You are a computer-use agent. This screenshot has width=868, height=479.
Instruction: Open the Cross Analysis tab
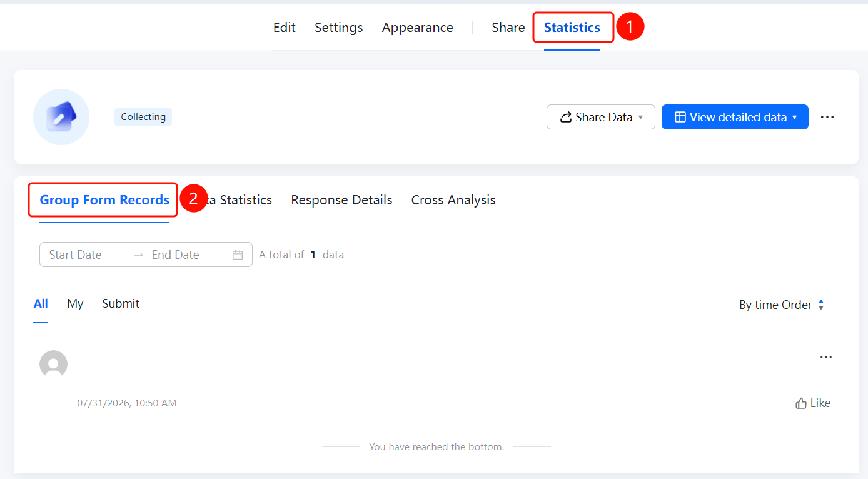click(453, 200)
